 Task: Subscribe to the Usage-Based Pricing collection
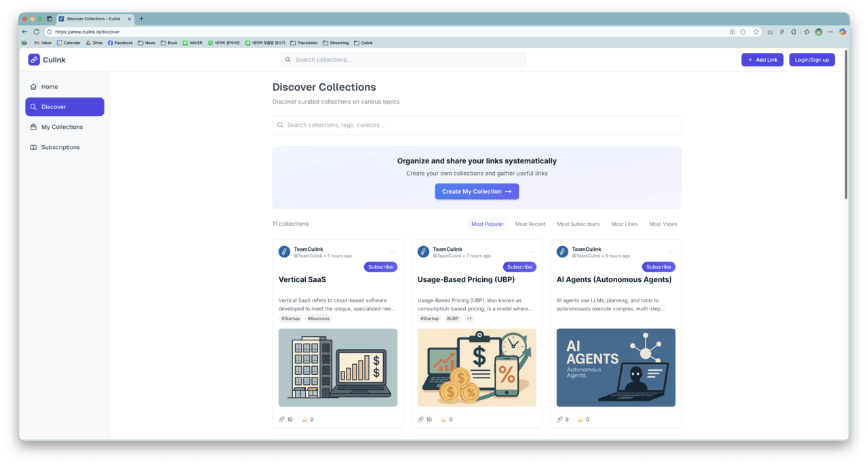[x=519, y=266]
